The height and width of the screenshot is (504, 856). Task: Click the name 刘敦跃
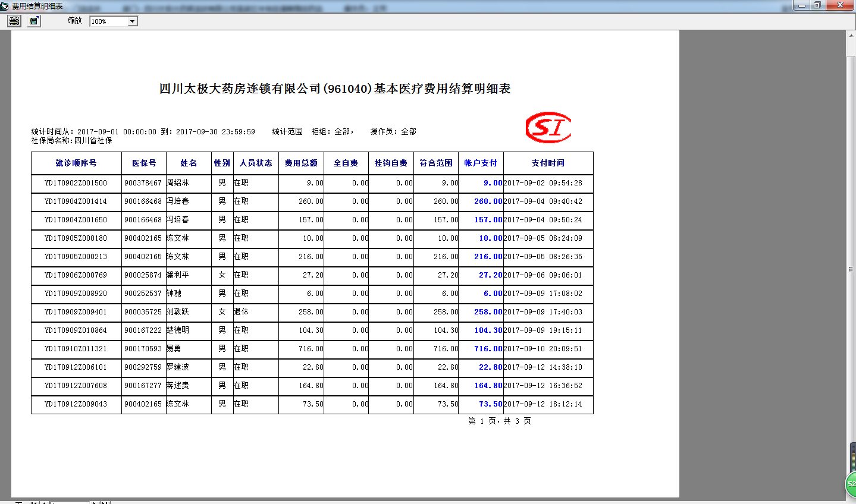[x=178, y=312]
